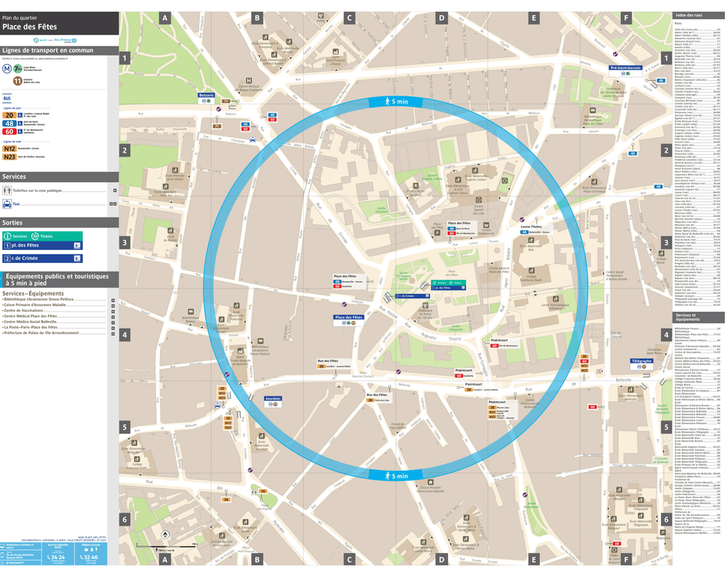Select the Métro line 11 icon

tap(17, 80)
